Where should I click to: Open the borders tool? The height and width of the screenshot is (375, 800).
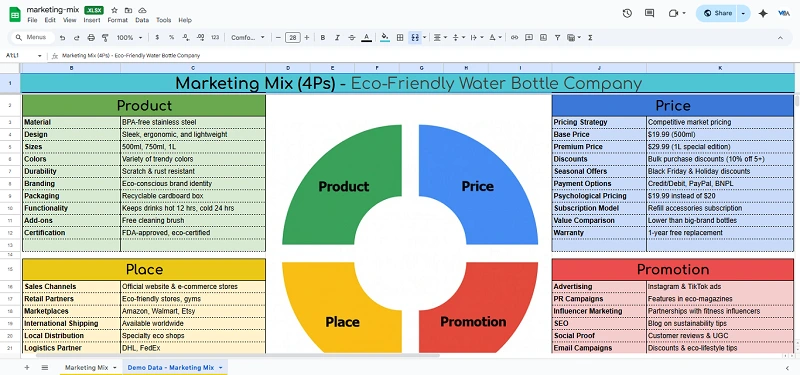[400, 38]
